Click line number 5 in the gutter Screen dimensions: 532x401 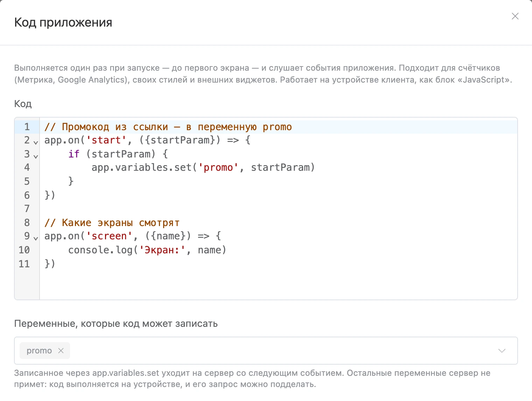point(27,181)
